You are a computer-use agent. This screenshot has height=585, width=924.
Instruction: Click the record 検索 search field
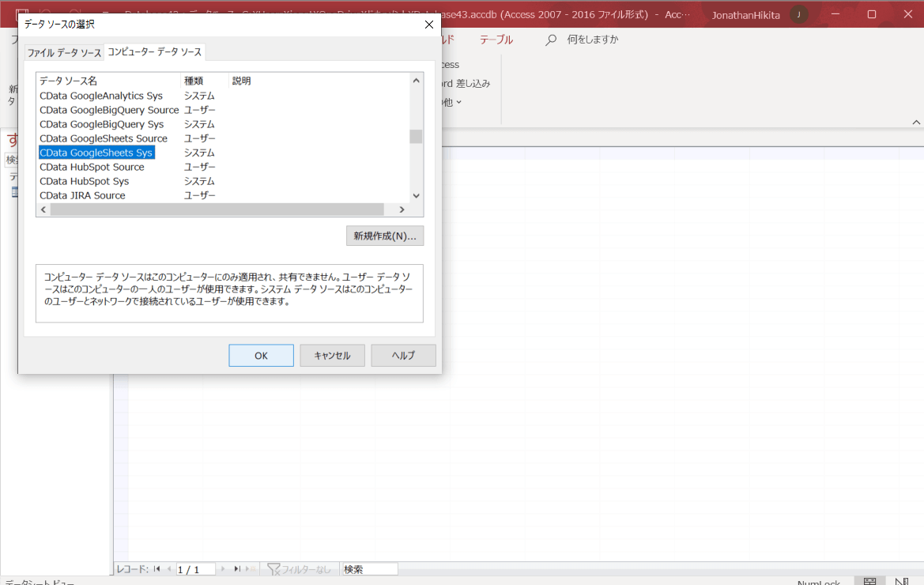(369, 569)
